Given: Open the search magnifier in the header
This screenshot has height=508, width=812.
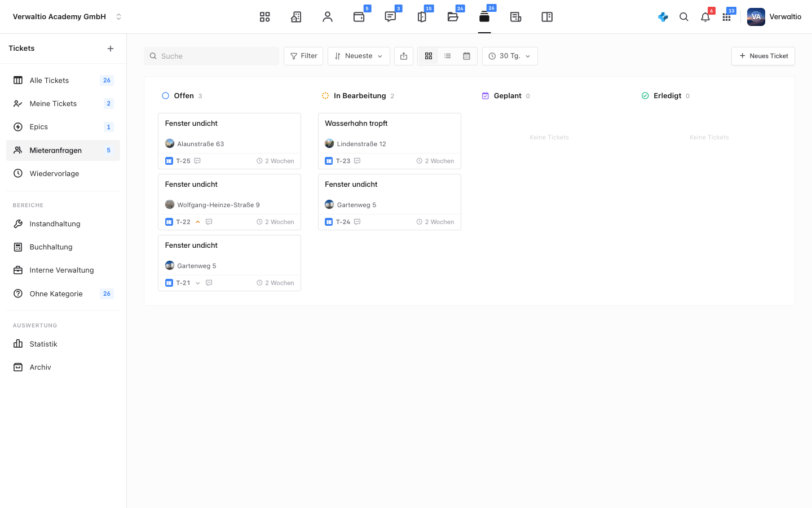Looking at the screenshot, I should point(684,17).
